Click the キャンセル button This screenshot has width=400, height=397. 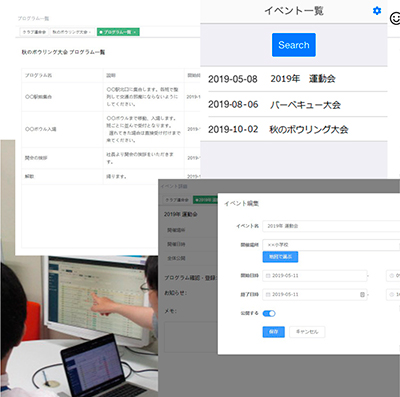point(307,332)
